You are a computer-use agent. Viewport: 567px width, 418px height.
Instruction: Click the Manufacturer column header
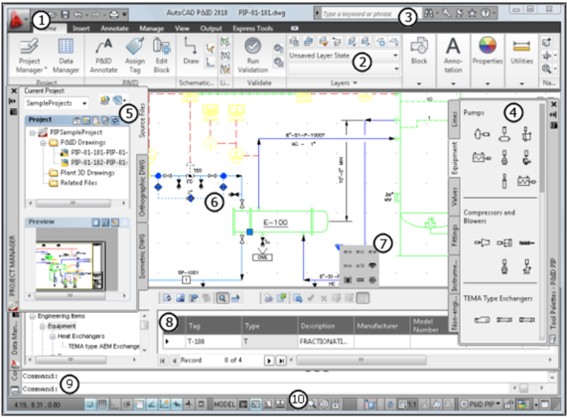click(382, 325)
